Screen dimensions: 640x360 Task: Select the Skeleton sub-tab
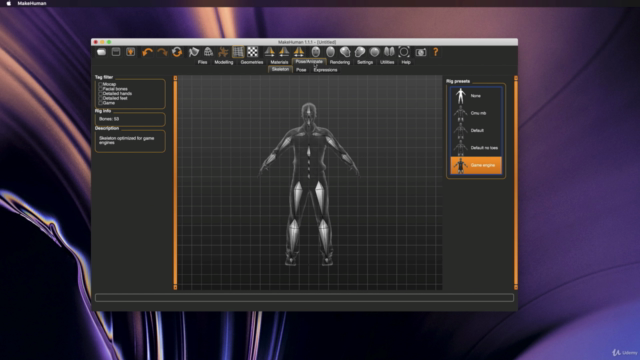tap(280, 69)
